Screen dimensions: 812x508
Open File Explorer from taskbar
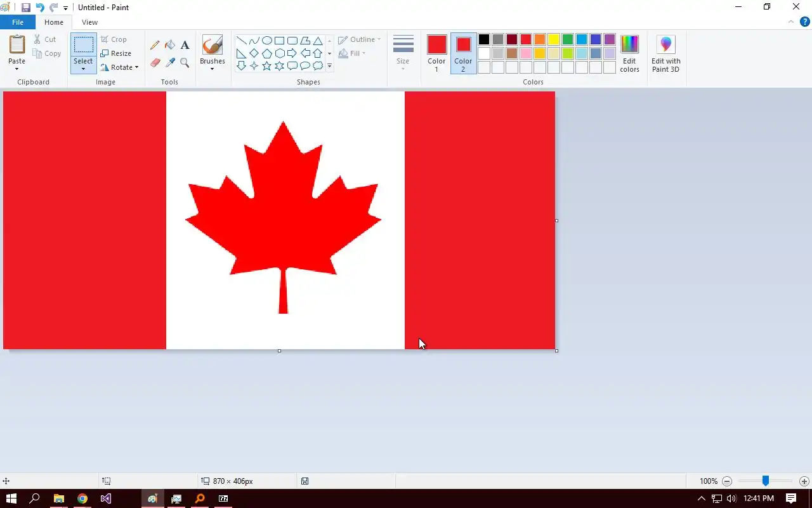click(x=58, y=498)
